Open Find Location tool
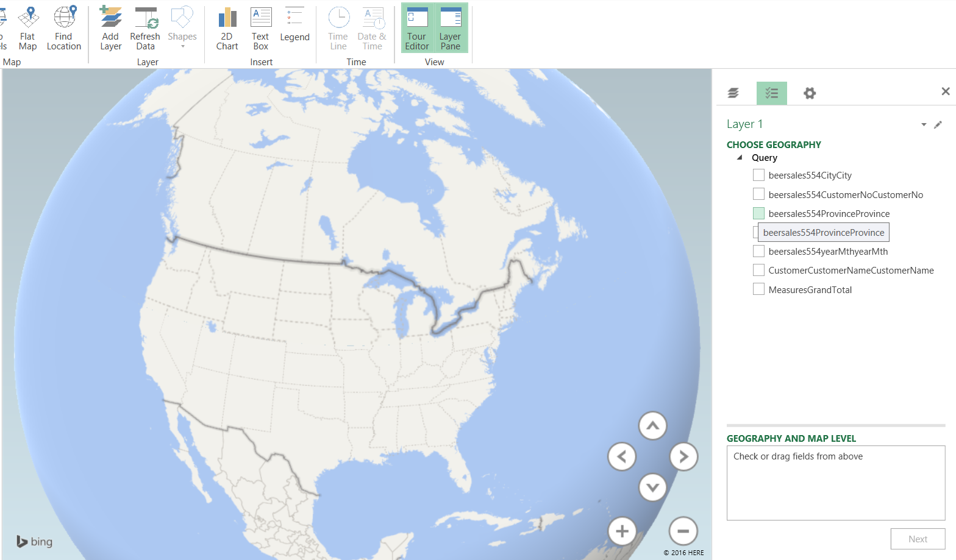The image size is (956, 560). tap(64, 28)
